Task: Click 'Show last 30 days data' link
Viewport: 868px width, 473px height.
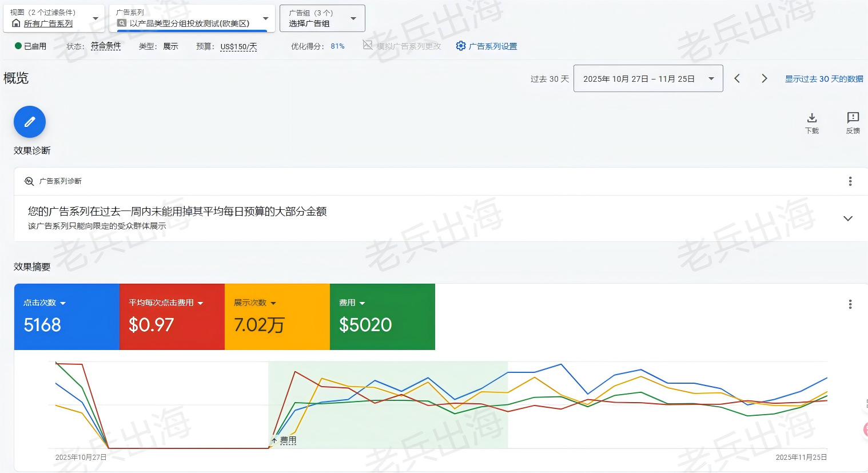Action: [x=823, y=79]
